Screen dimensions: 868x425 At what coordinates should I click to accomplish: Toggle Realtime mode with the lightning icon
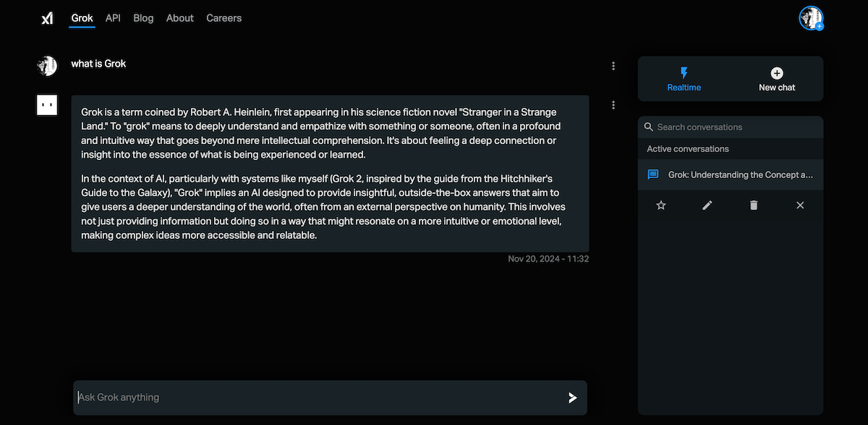click(x=684, y=73)
